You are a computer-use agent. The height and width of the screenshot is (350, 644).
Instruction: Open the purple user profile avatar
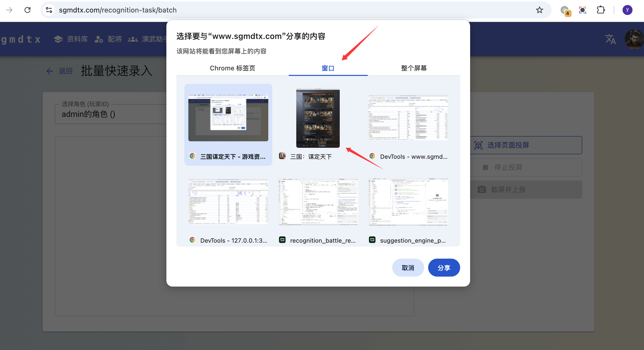(627, 10)
